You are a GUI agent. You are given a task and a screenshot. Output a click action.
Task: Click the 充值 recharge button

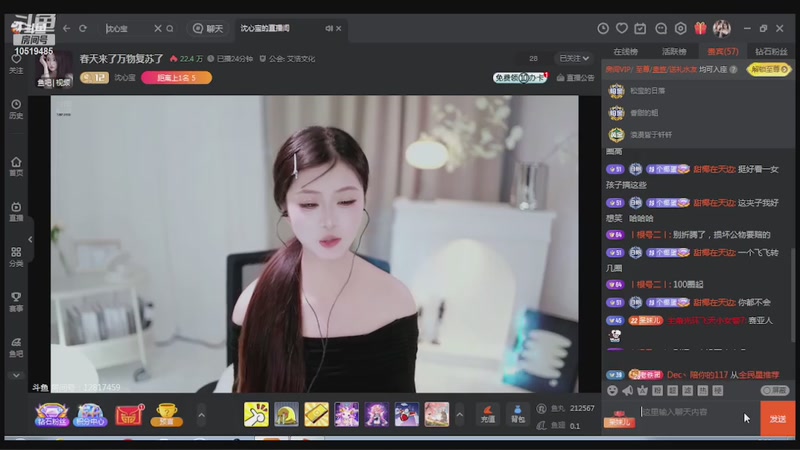pyautogui.click(x=488, y=414)
